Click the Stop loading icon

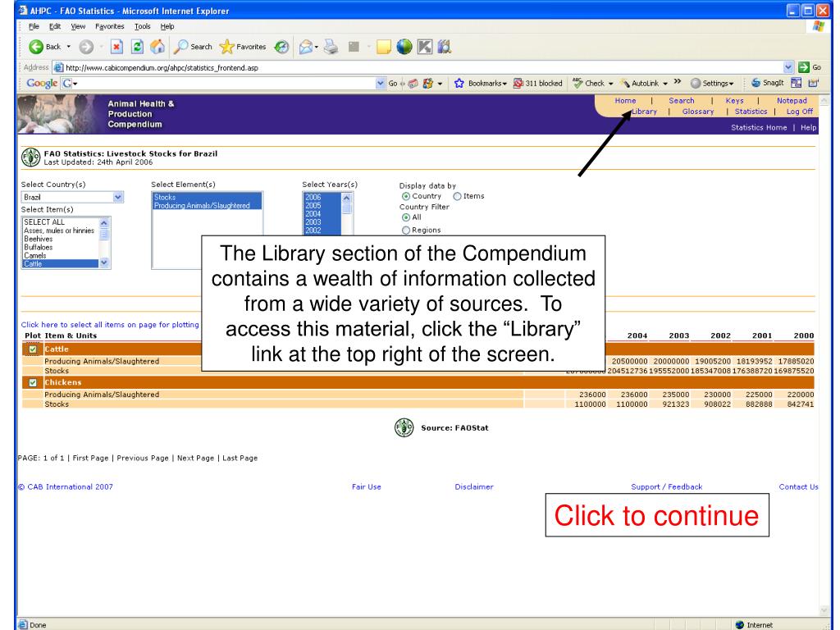tap(116, 47)
